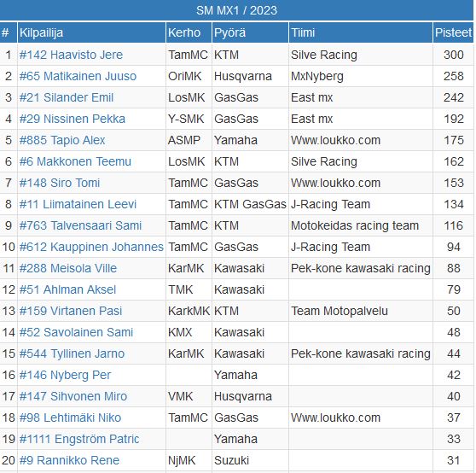Open #51 Ahlman Aksel link
The height and width of the screenshot is (473, 476).
click(x=67, y=289)
